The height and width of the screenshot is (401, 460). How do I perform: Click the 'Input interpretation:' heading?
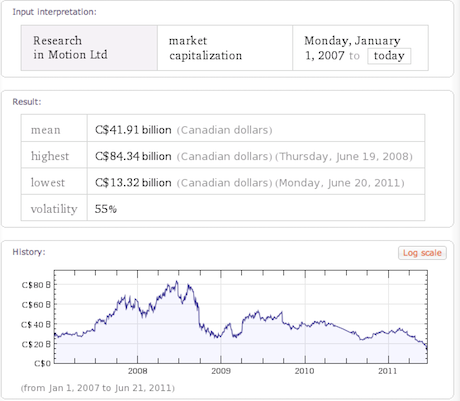click(54, 12)
